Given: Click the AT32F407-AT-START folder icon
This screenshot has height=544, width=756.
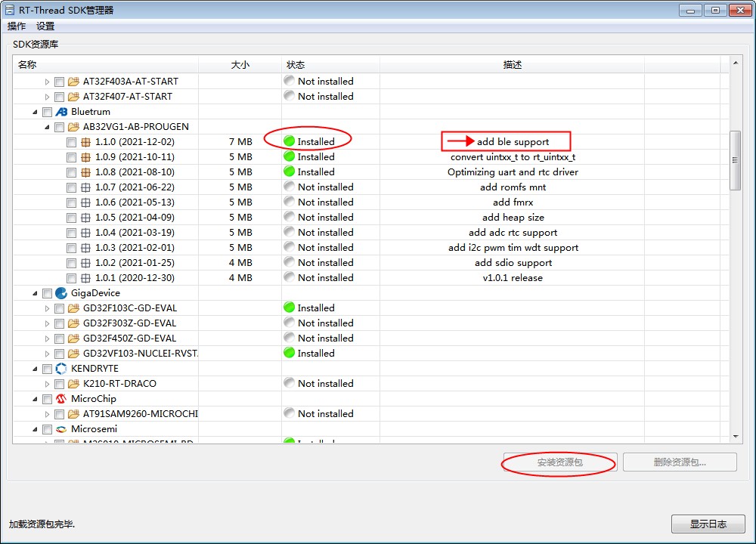Looking at the screenshot, I should [73, 97].
